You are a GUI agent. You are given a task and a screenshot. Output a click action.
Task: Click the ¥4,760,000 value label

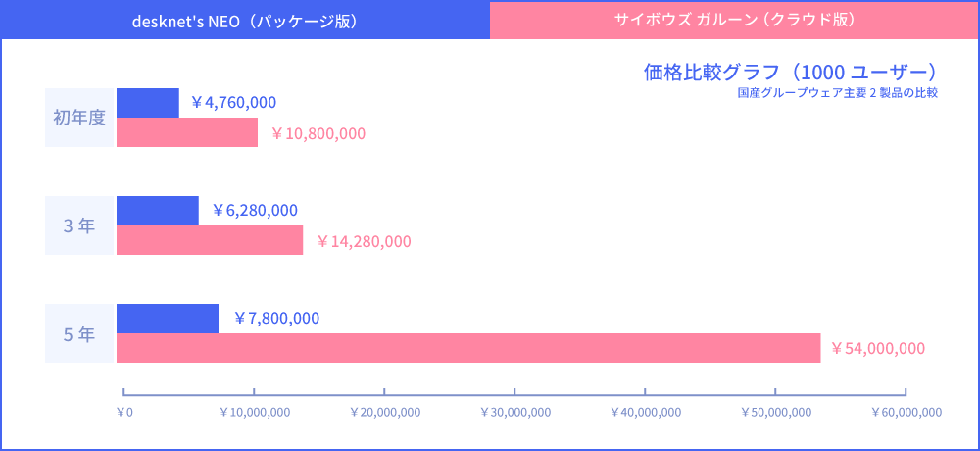click(x=233, y=102)
